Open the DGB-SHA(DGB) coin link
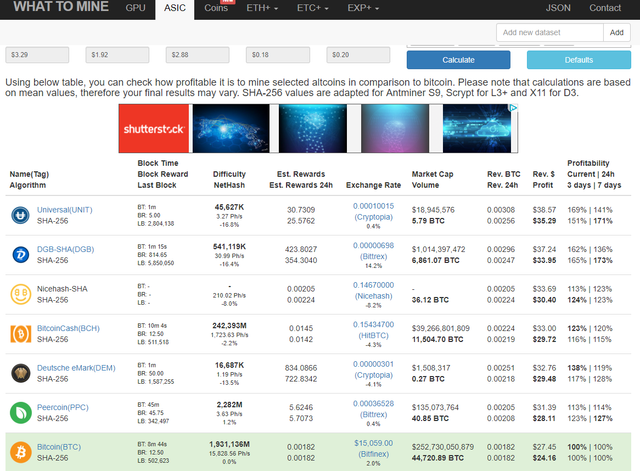 pos(65,249)
